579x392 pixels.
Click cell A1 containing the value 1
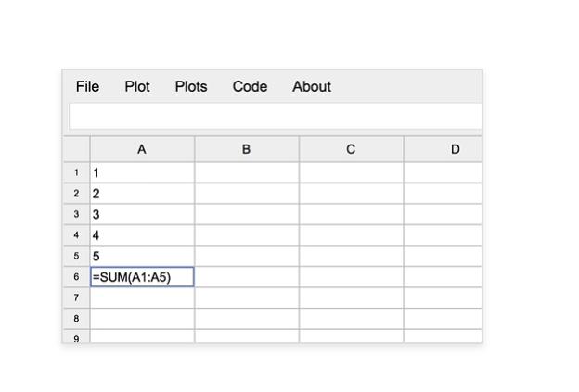[x=142, y=172]
